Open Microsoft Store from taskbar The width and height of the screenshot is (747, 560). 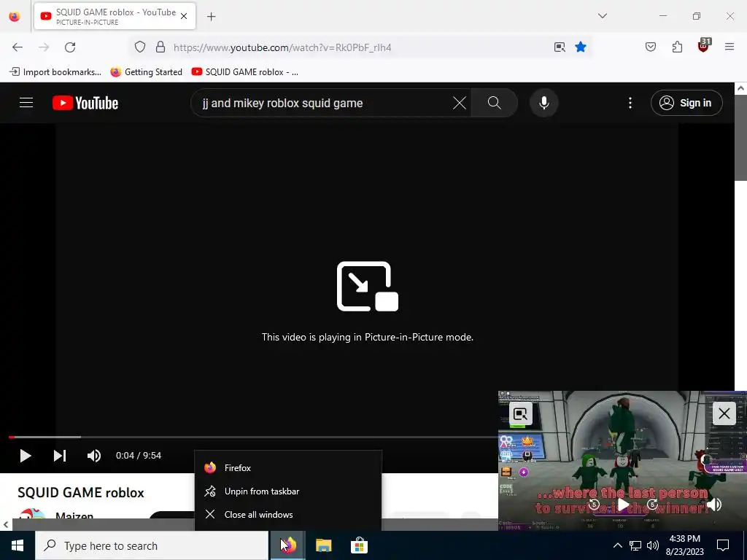click(x=359, y=545)
